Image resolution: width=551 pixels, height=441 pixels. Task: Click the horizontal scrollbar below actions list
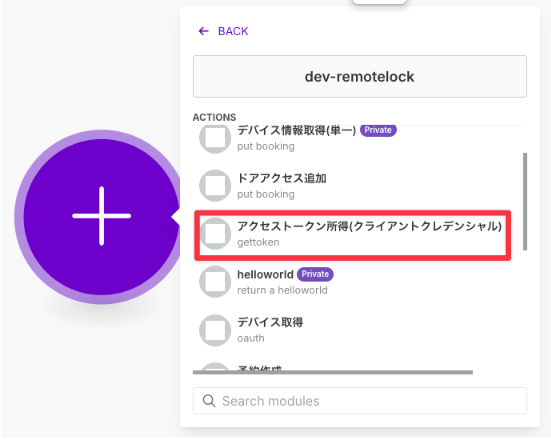(x=333, y=372)
